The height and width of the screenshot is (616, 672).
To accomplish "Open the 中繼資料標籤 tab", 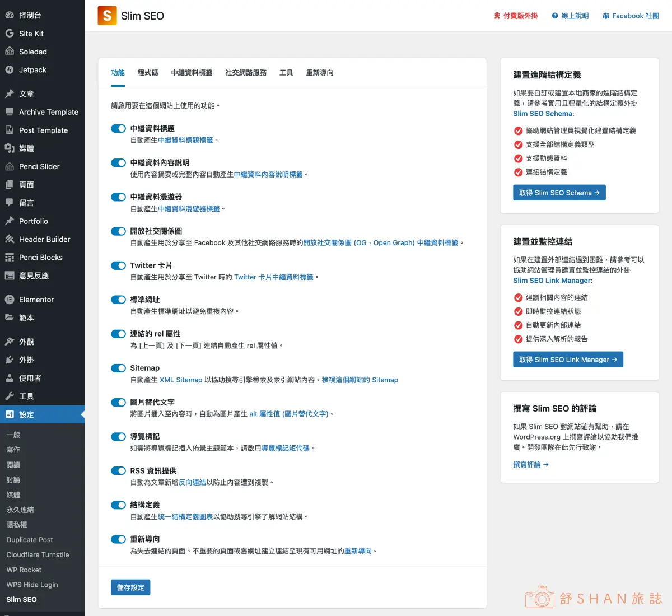I will click(x=192, y=73).
